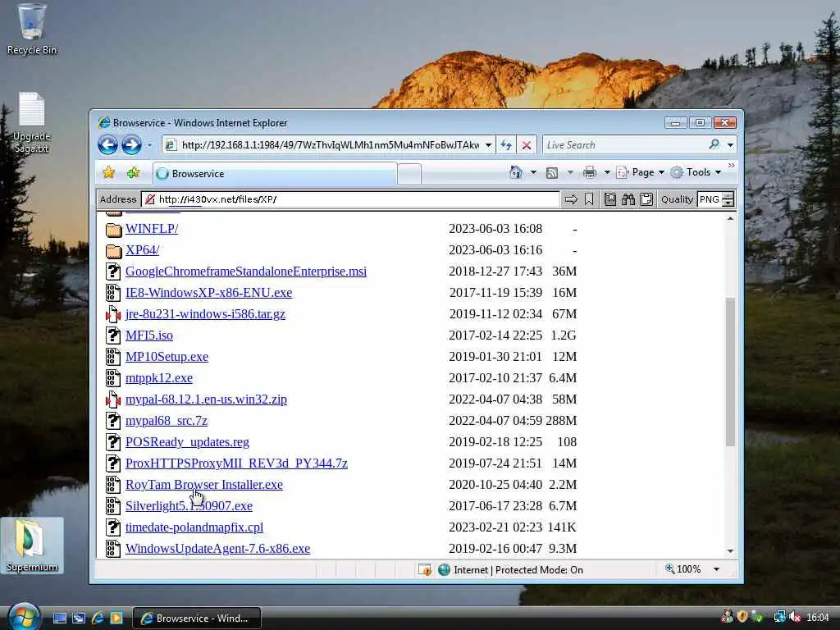Open the WINFLP/ folder link
The image size is (840, 630).
click(152, 229)
